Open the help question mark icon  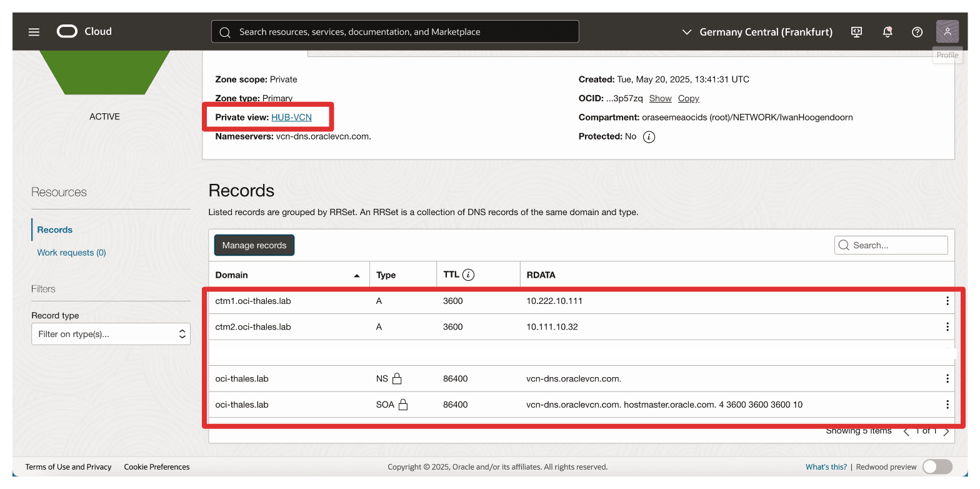[917, 32]
